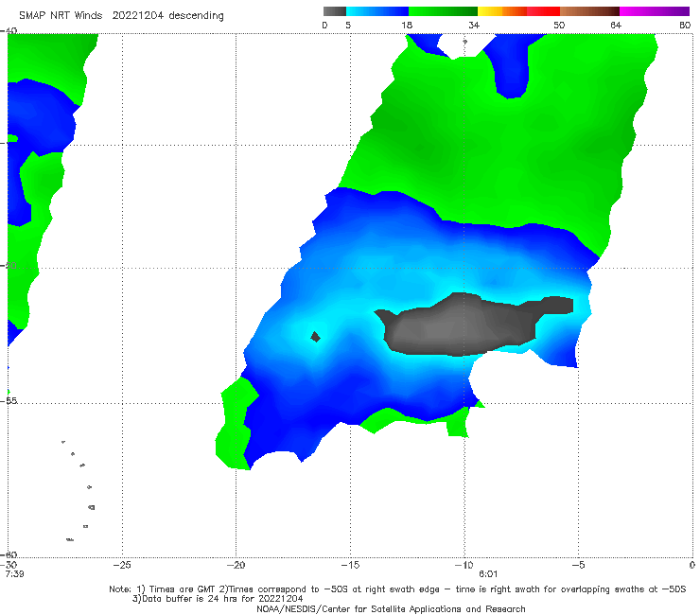Click the color bar label '34'
The height and width of the screenshot is (615, 700).
(x=474, y=26)
